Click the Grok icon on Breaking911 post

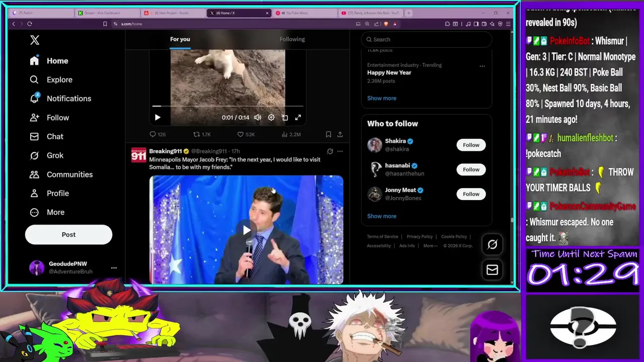(x=330, y=151)
